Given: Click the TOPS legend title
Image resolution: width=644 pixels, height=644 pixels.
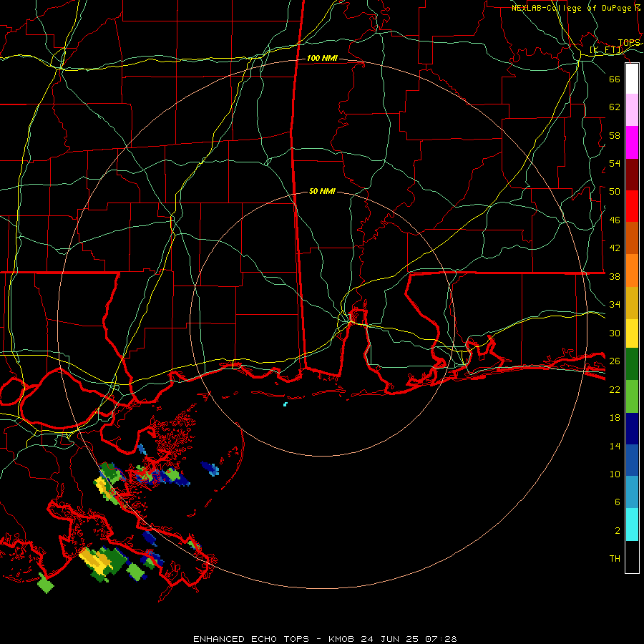Looking at the screenshot, I should (x=629, y=43).
